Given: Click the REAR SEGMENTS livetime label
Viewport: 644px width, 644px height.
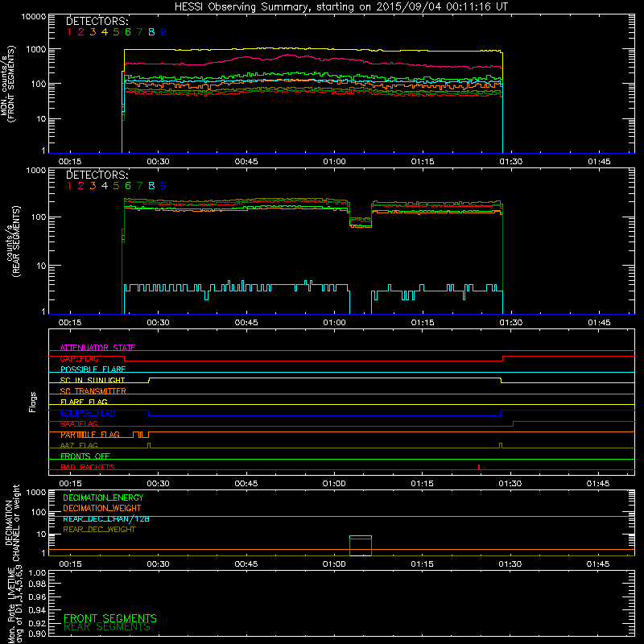Looking at the screenshot, I should [107, 627].
